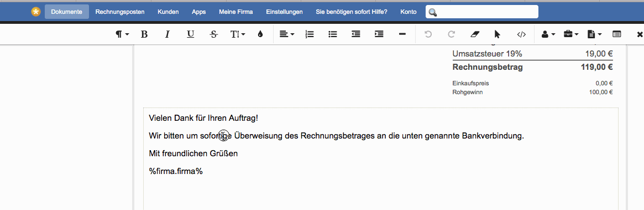Increase the paragraph indent

379,34
